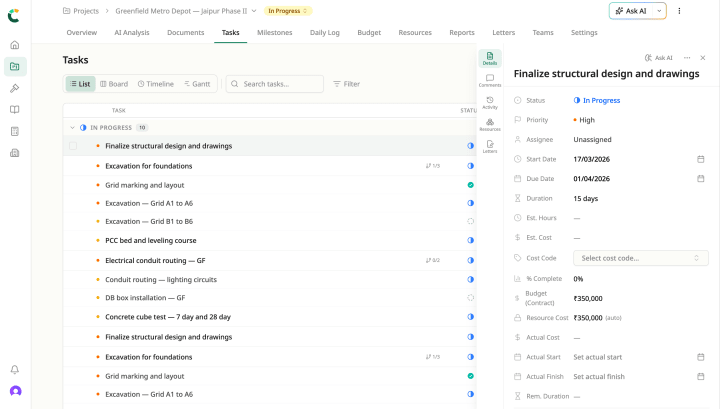Image resolution: width=720 pixels, height=409 pixels.
Task: Open the Due Date calendar picker
Action: coord(700,179)
